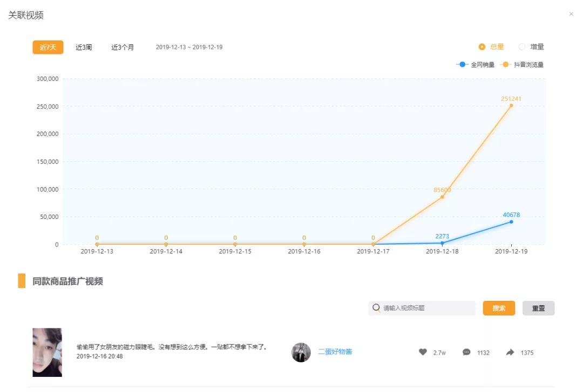Open the 二蛋好物酱 account link

coord(335,352)
